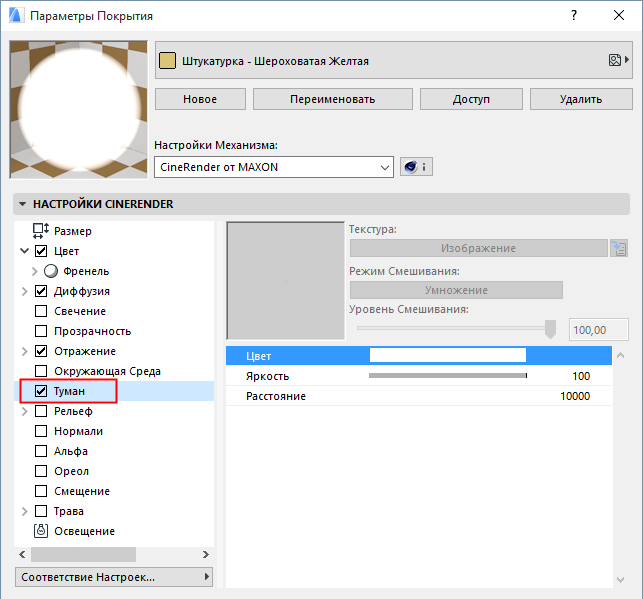This screenshot has height=599, width=643.
Task: Uncheck the Туман channel checkbox
Action: pyautogui.click(x=41, y=391)
